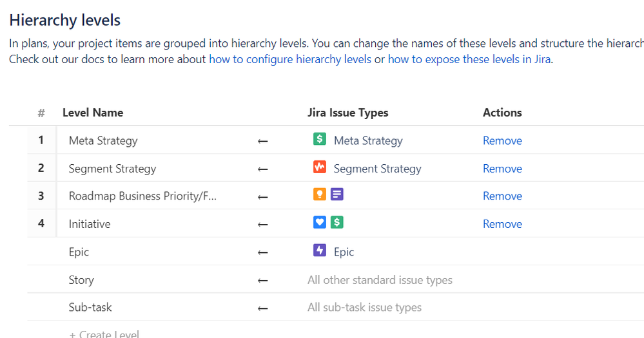Click the arrow in the Sub-task row
This screenshot has height=338, width=644.
[262, 308]
